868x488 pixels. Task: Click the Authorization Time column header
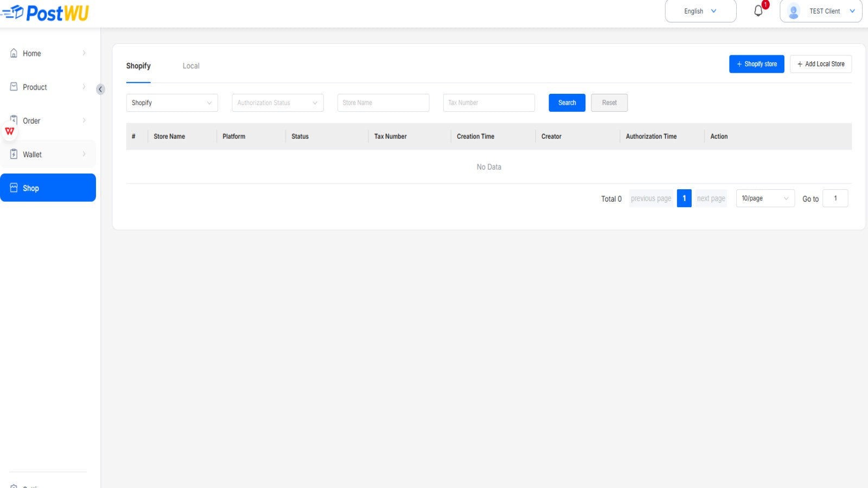coord(651,137)
